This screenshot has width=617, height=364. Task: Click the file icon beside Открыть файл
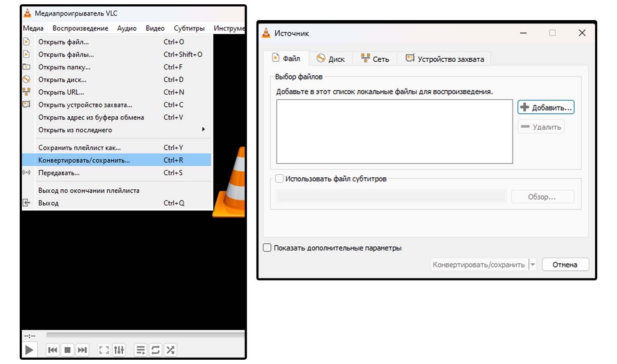pos(27,42)
